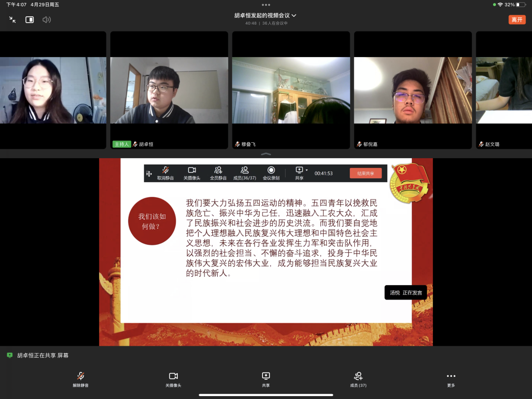Viewport: 532px width, 399px height.
Task: Click the toolbar move handle icon
Action: [x=149, y=174]
